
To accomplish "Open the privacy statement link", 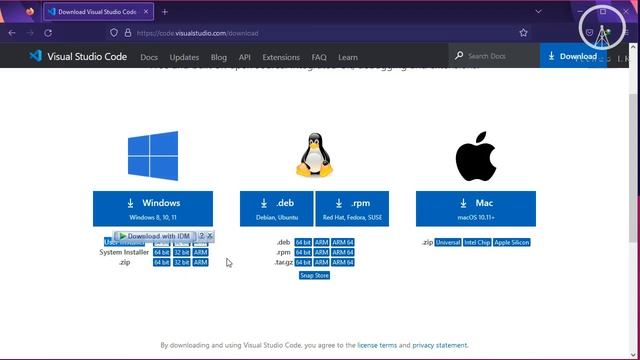I will click(x=440, y=345).
